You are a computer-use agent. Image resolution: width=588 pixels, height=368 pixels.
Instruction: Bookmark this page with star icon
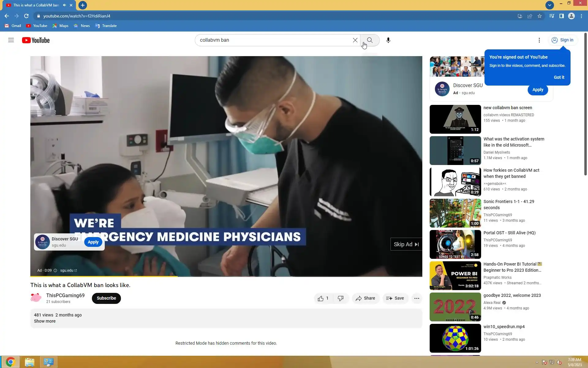540,16
